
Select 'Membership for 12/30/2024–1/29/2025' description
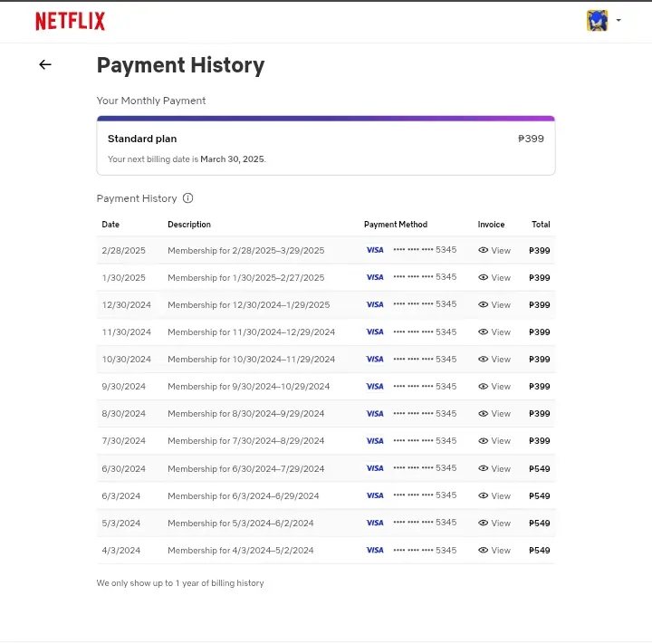[249, 305]
